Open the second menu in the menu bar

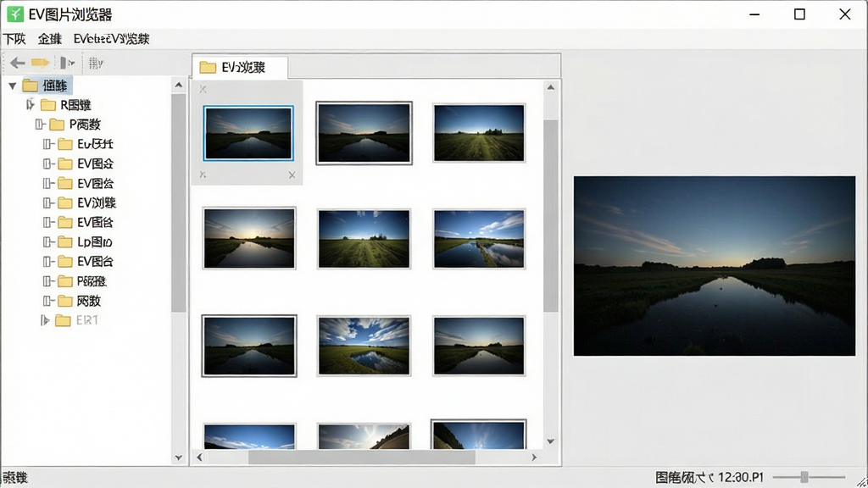(50, 39)
